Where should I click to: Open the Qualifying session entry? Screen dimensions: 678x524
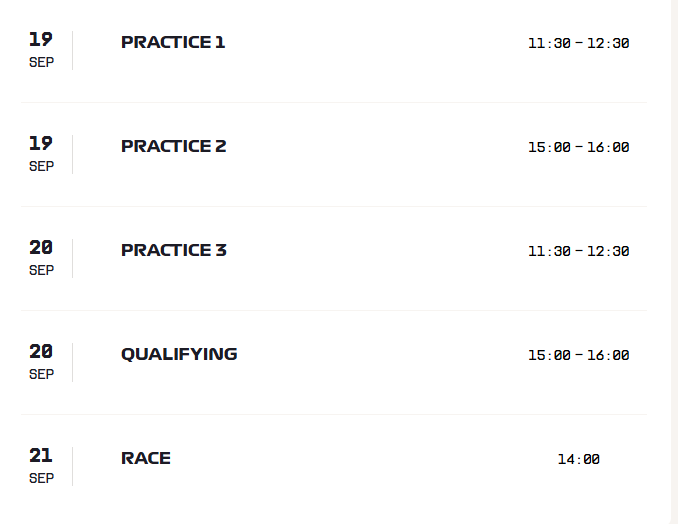point(334,363)
